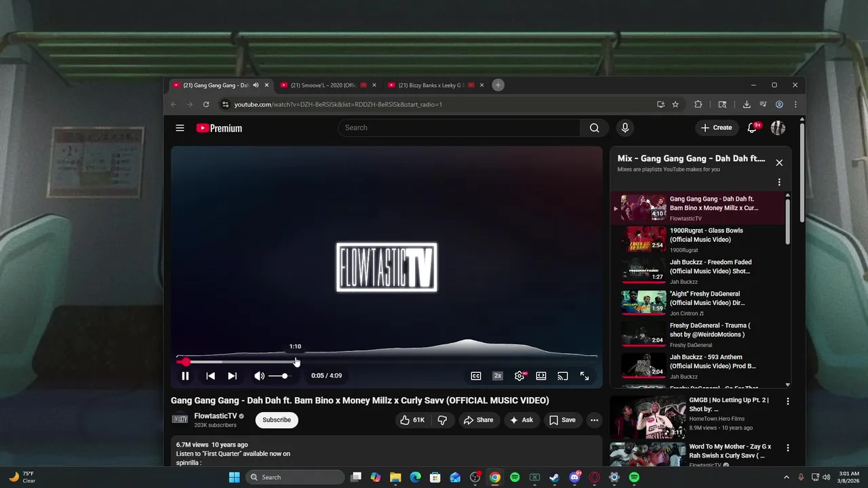Click the Mix playlist scrollbar

(x=787, y=222)
